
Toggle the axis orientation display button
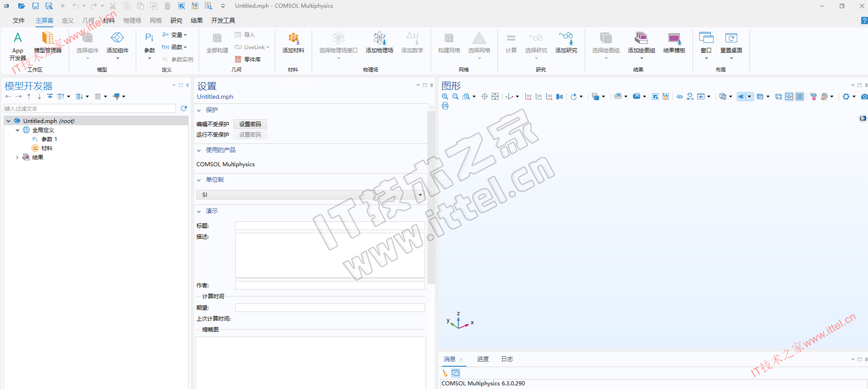coord(789,97)
